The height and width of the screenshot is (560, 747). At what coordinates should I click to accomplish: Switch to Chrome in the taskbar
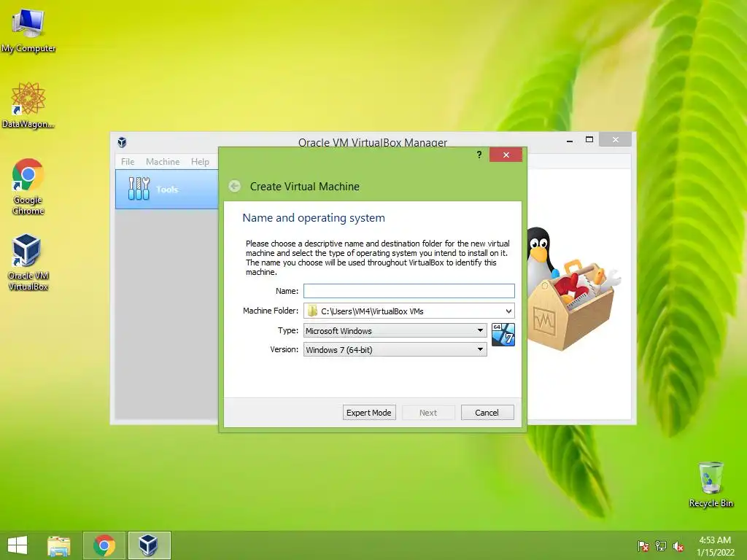[104, 545]
